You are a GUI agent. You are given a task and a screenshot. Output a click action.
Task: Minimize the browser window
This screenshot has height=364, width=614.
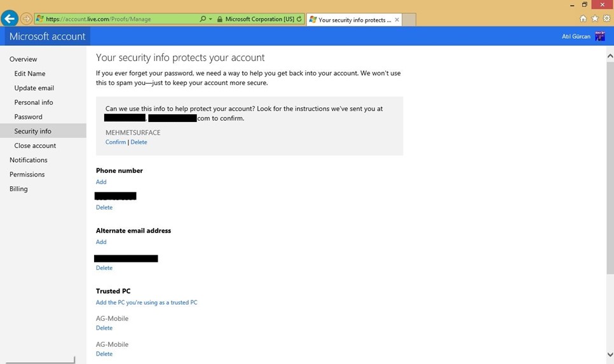tap(572, 5)
